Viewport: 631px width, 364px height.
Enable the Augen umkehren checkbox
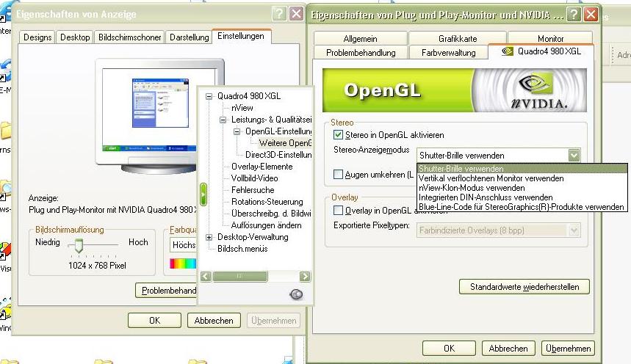338,175
